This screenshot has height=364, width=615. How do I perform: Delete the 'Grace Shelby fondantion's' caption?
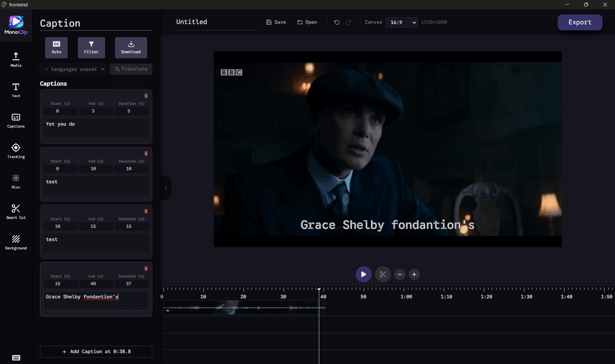146,268
